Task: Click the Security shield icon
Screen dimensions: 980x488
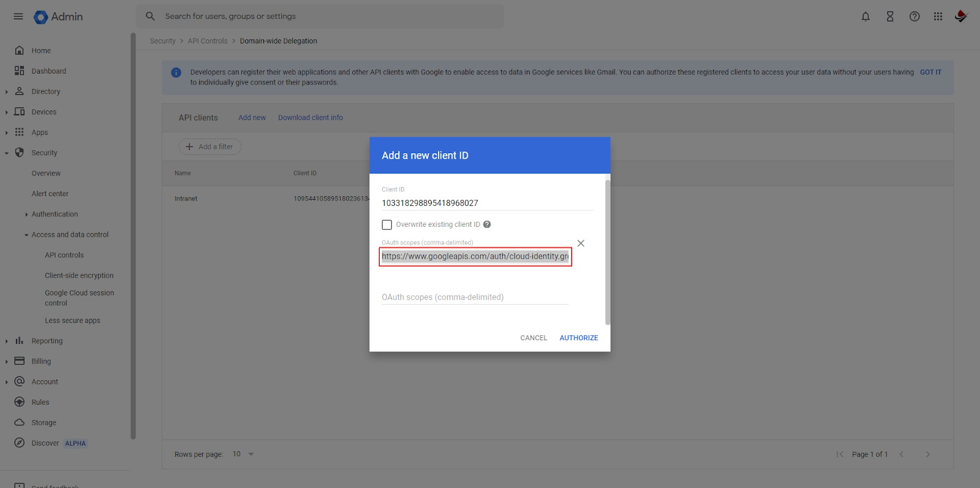Action: pyautogui.click(x=20, y=153)
